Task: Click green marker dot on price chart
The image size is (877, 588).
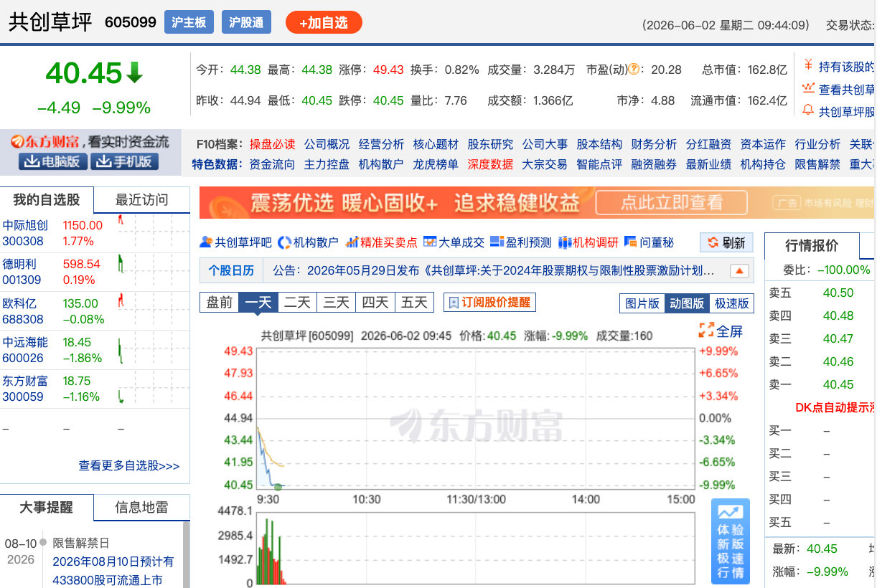Action: click(278, 487)
